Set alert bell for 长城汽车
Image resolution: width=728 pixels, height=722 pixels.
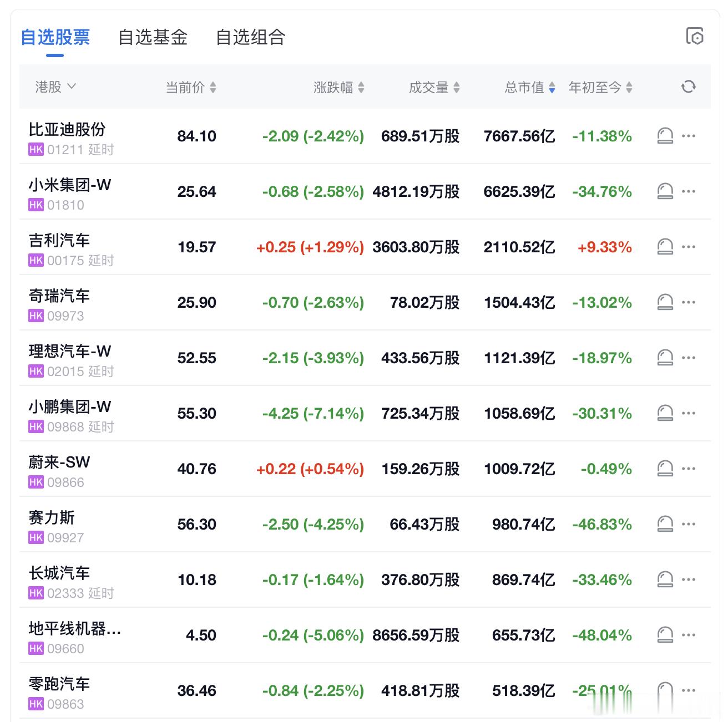[x=665, y=579]
